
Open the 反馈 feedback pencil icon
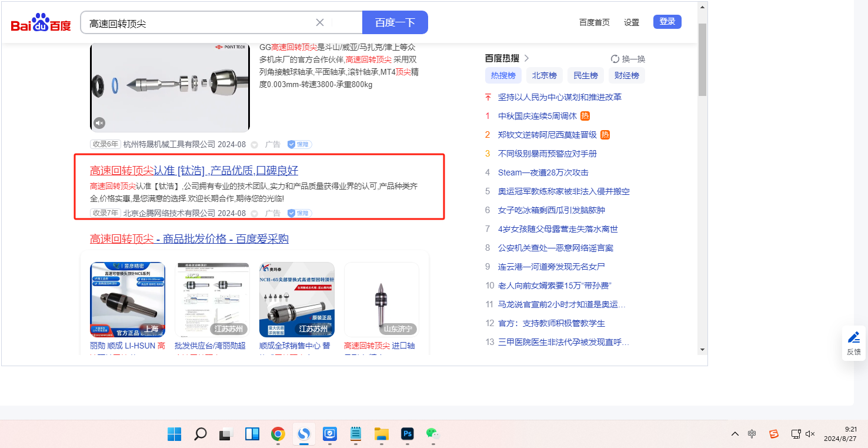point(853,338)
